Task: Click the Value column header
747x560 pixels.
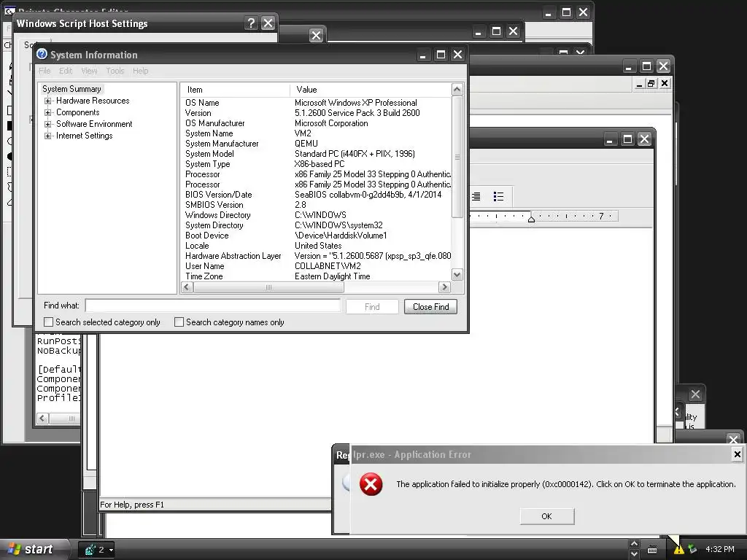Action: click(370, 90)
